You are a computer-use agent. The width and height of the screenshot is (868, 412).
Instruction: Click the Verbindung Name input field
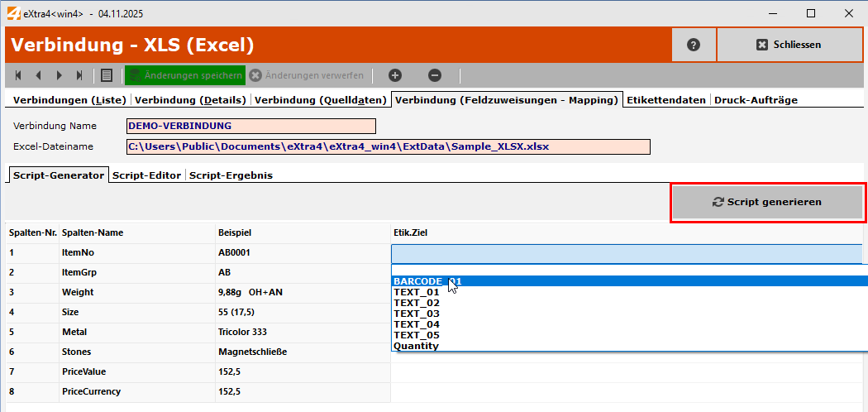[x=251, y=126]
